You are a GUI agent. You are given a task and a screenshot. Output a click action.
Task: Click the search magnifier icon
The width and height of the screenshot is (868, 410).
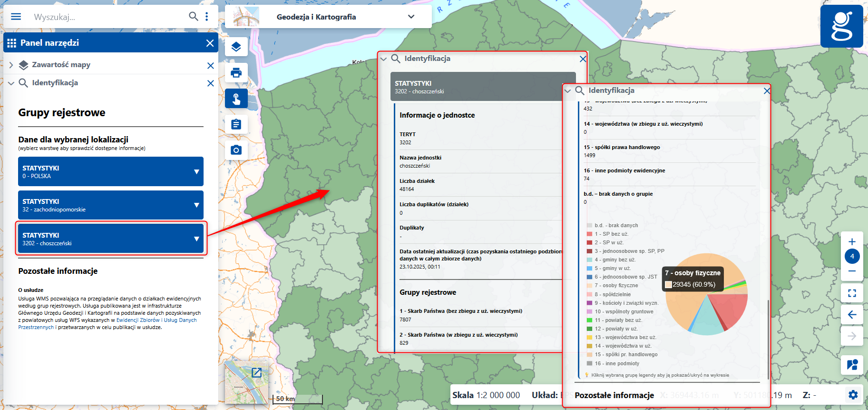point(193,17)
